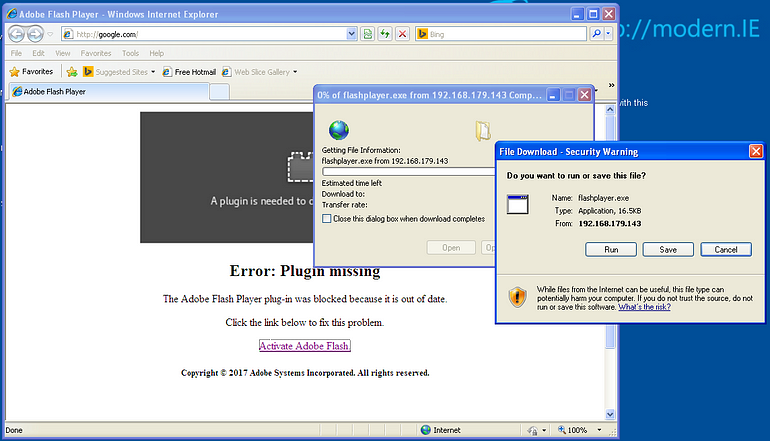The width and height of the screenshot is (770, 441).
Task: Click the browser Back arrow button
Action: point(16,34)
